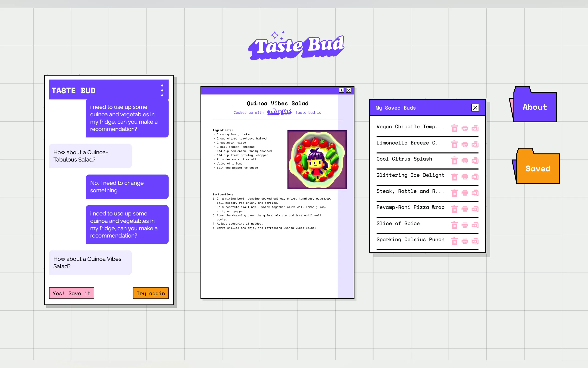Open the Saved folder

pos(538,168)
